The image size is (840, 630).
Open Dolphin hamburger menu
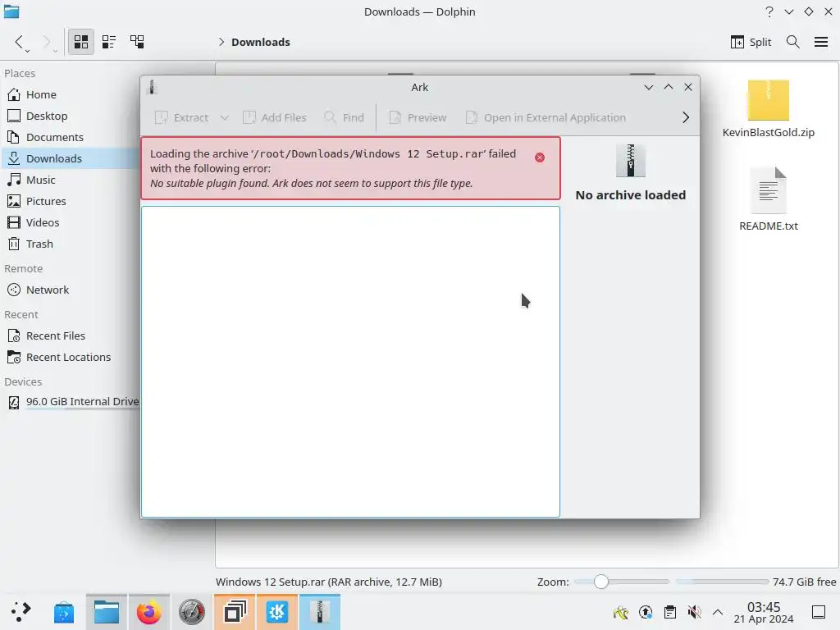(821, 42)
